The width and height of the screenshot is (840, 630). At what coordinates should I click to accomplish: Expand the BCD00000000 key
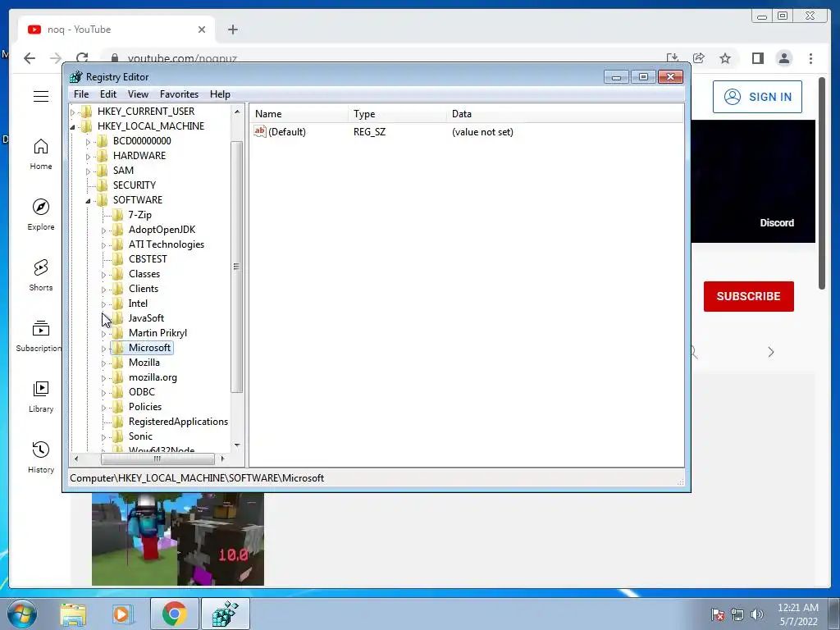pyautogui.click(x=89, y=142)
